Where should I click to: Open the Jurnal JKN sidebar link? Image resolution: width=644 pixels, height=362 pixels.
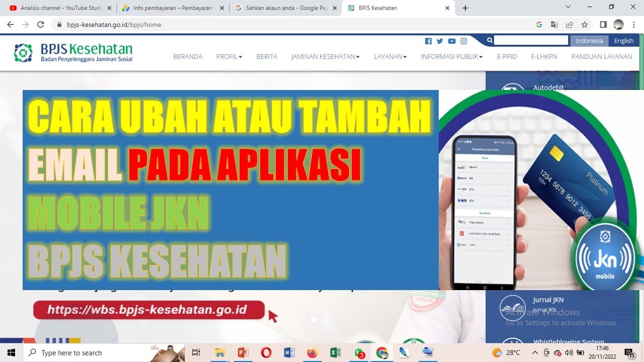point(548,300)
